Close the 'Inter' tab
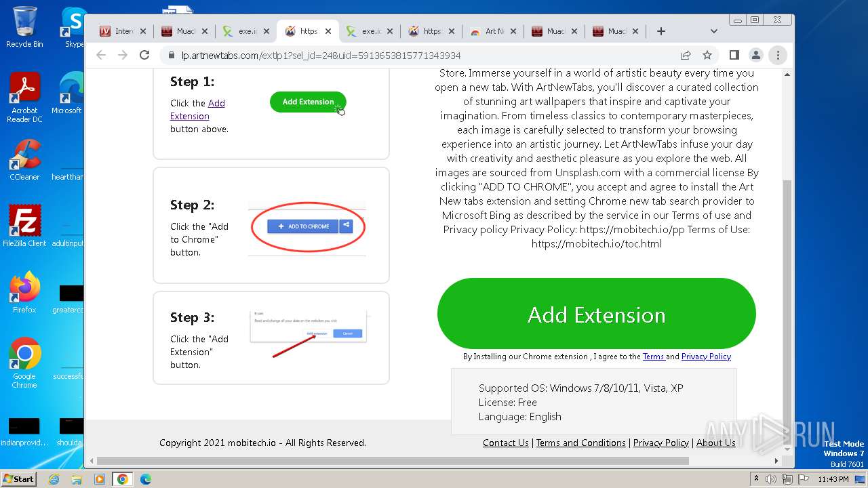This screenshot has width=868, height=488. pos(143,31)
